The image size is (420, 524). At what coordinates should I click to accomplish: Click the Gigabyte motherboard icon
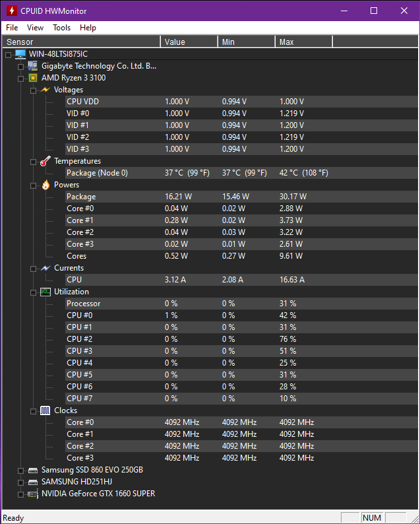click(32, 66)
